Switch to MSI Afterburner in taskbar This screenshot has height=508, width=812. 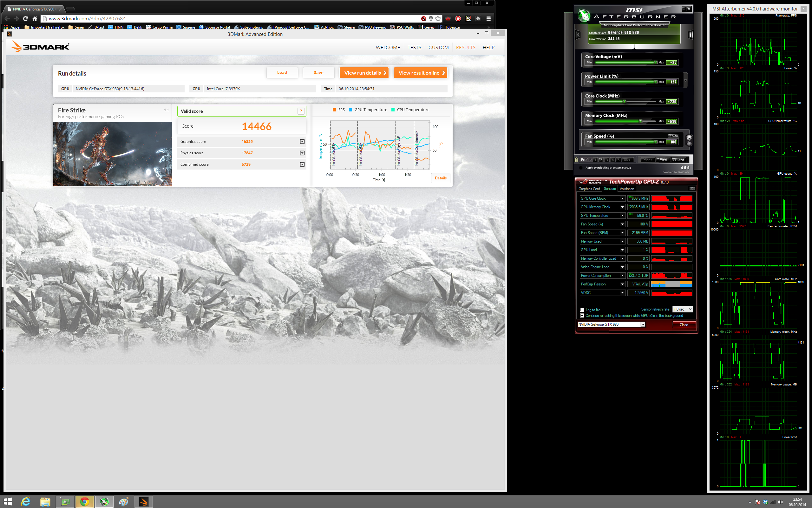pyautogui.click(x=104, y=502)
